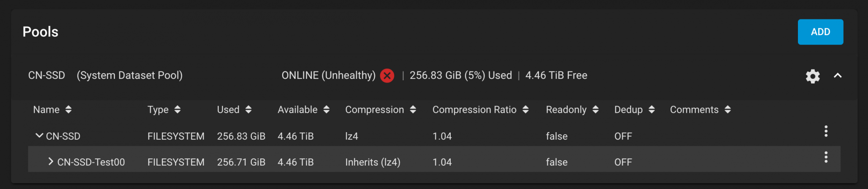
Task: Sort by Comments column arrows
Action: 727,110
